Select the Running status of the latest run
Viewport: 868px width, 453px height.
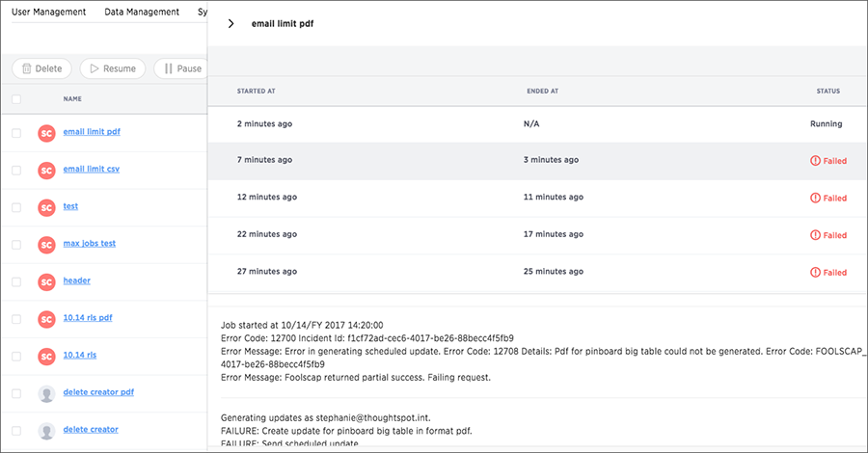coord(826,124)
